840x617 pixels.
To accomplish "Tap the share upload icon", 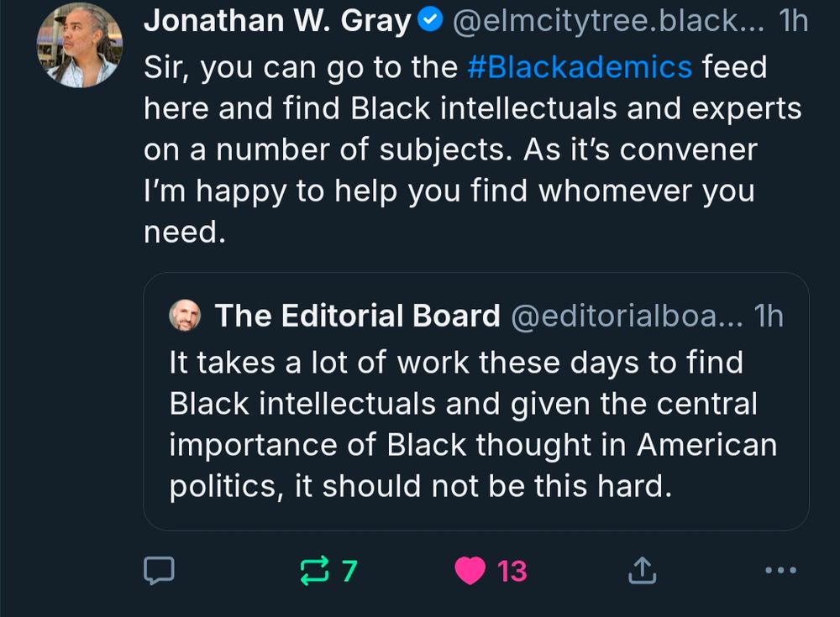I will 643,571.
